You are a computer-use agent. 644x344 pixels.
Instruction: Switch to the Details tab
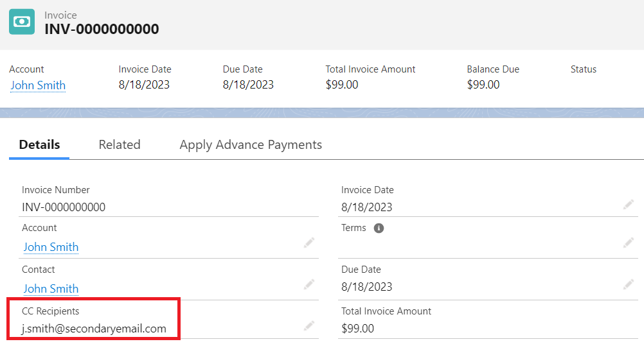click(39, 144)
